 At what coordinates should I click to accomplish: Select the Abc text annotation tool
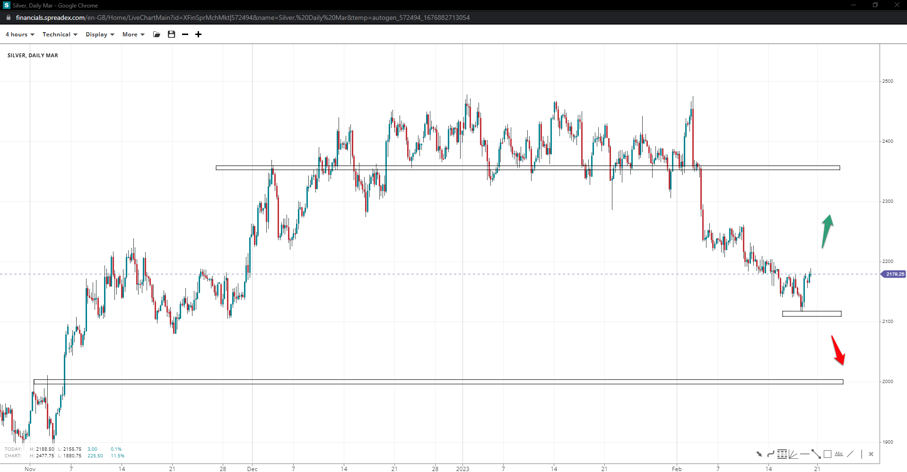pos(838,454)
